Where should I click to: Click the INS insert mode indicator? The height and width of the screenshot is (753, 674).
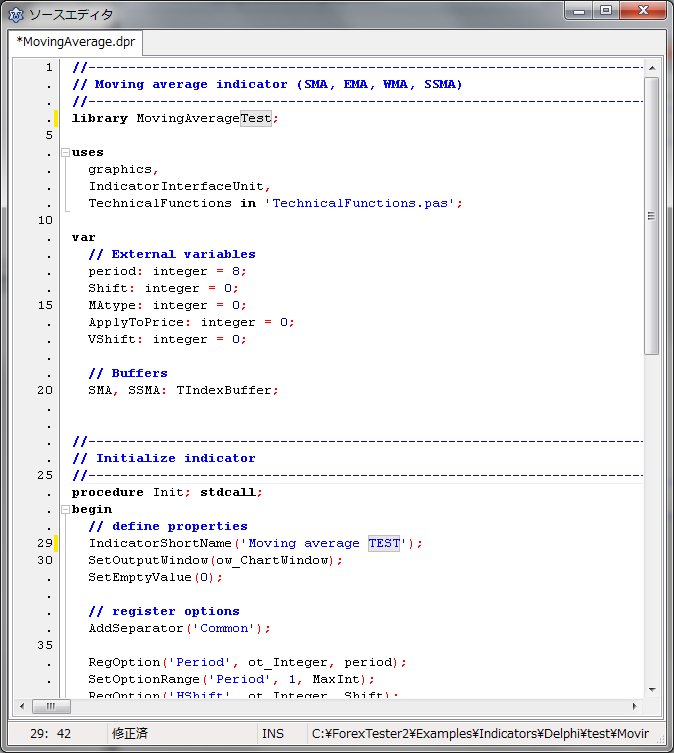[272, 733]
